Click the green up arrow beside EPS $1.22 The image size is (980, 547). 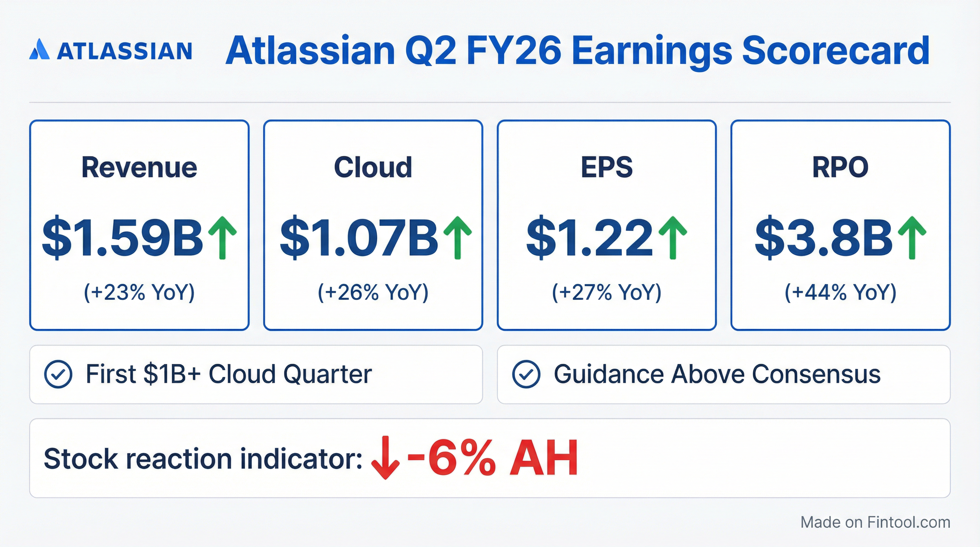(673, 238)
